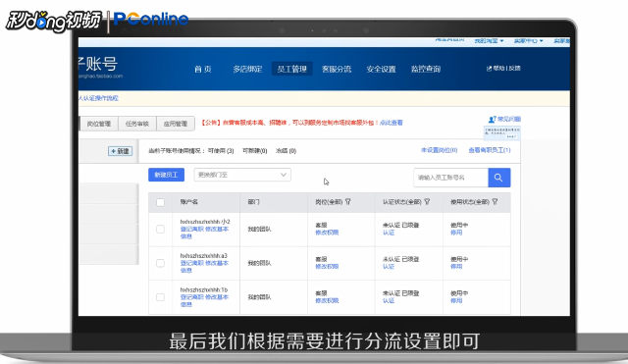Switch to the 任务审核 tab

click(137, 124)
